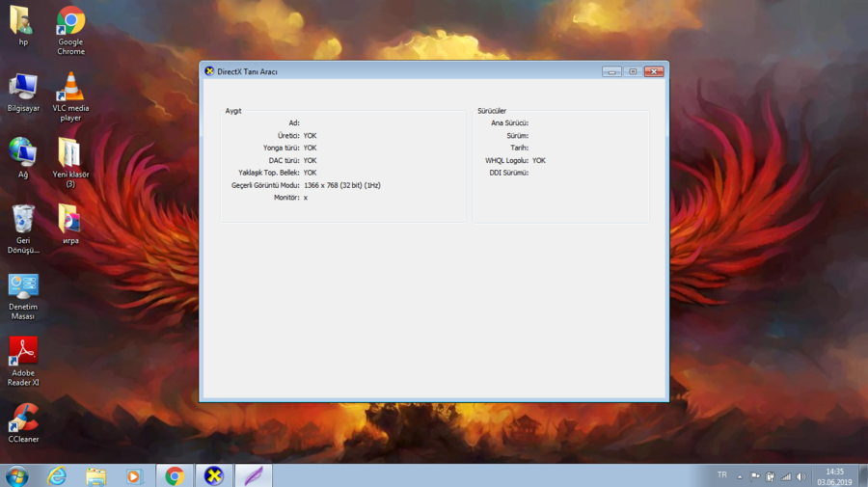Click the DirectX icon in title bar

(209, 71)
